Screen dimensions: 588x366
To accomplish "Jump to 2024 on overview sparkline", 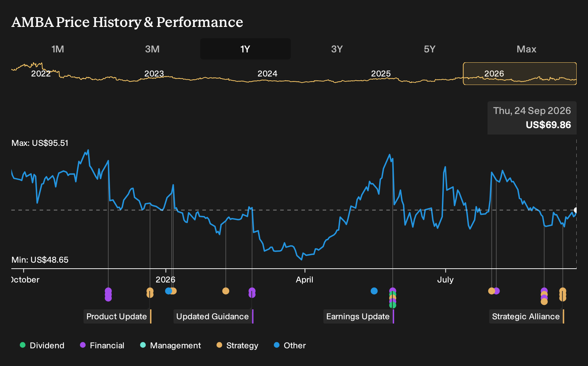I will 267,74.
